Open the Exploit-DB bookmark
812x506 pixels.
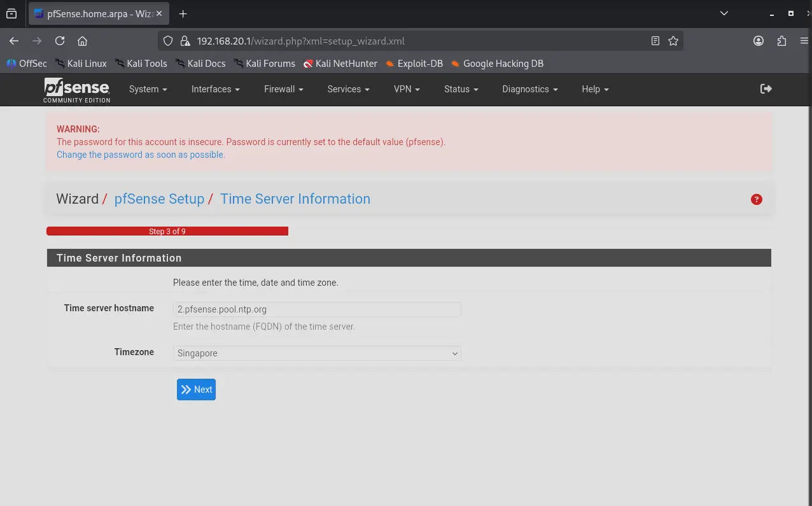point(414,64)
